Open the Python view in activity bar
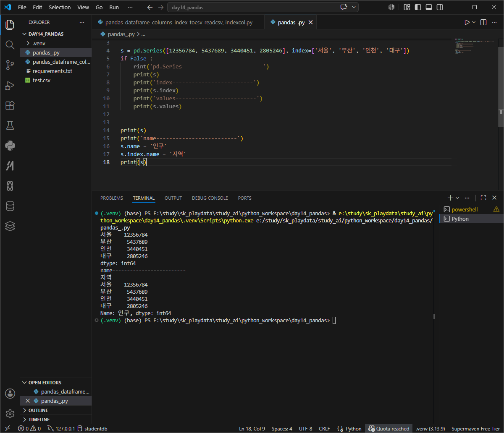 pos(10,146)
